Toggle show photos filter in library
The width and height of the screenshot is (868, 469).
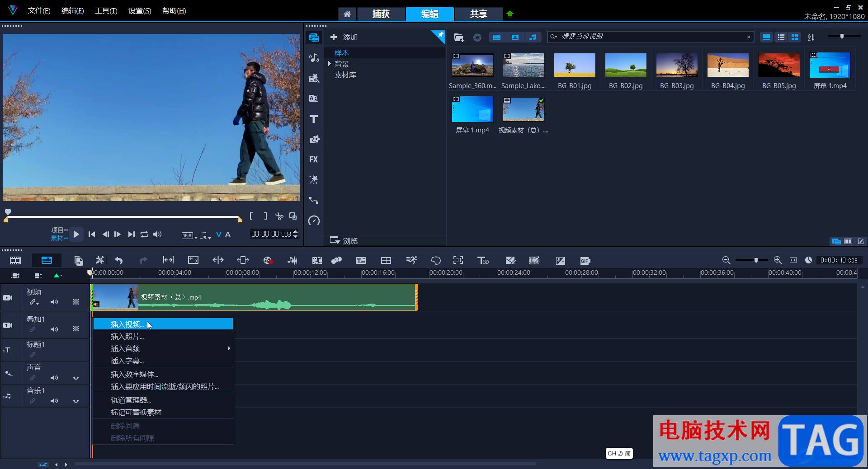pyautogui.click(x=515, y=37)
